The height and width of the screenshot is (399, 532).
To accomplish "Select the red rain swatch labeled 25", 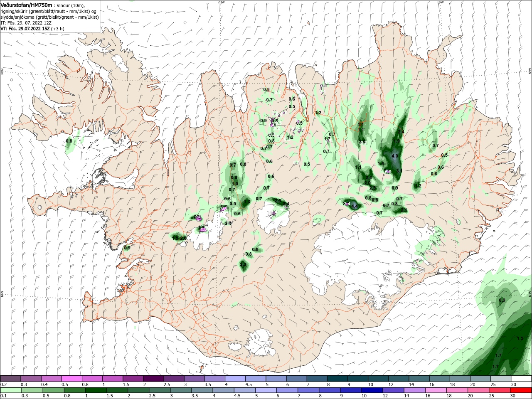I will click(499, 390).
